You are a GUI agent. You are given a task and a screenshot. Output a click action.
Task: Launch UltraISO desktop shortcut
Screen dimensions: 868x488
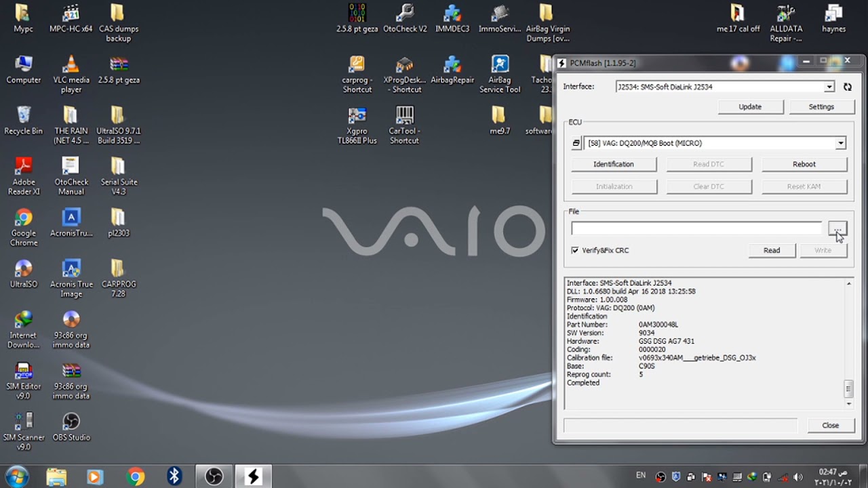pos(23,273)
